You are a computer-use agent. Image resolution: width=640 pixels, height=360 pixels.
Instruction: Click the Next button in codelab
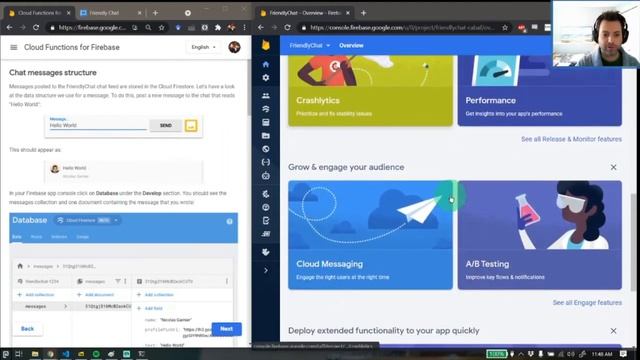tap(227, 329)
